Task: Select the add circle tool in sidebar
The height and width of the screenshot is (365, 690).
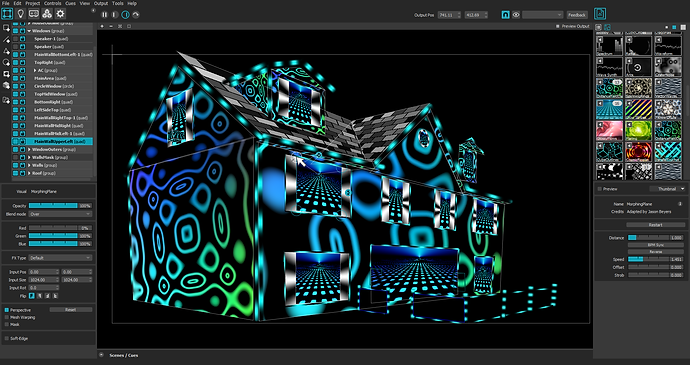Action: coord(6,63)
